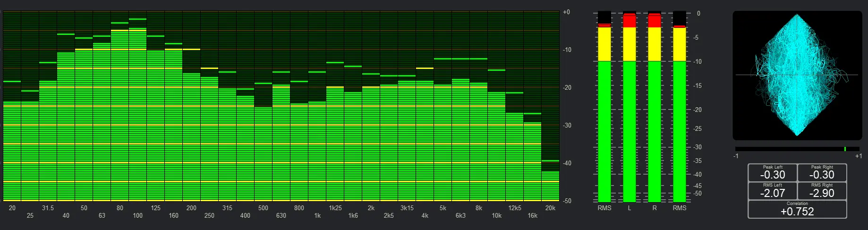Click the Peak Left readout showing -0.30
Viewport: 868px width, 230px height.
point(773,173)
